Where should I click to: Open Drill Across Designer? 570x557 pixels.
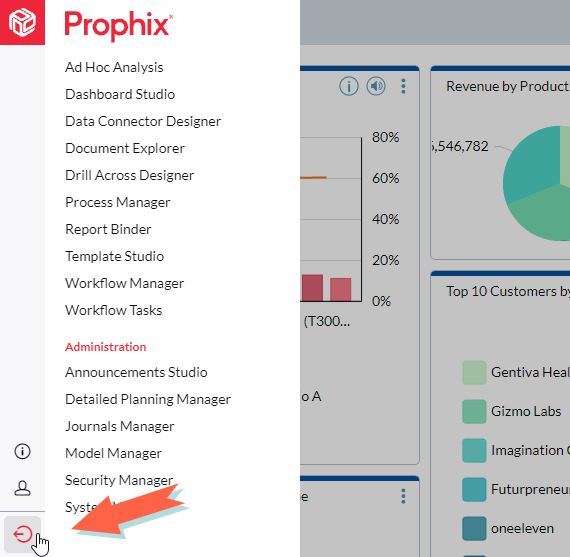pyautogui.click(x=129, y=175)
